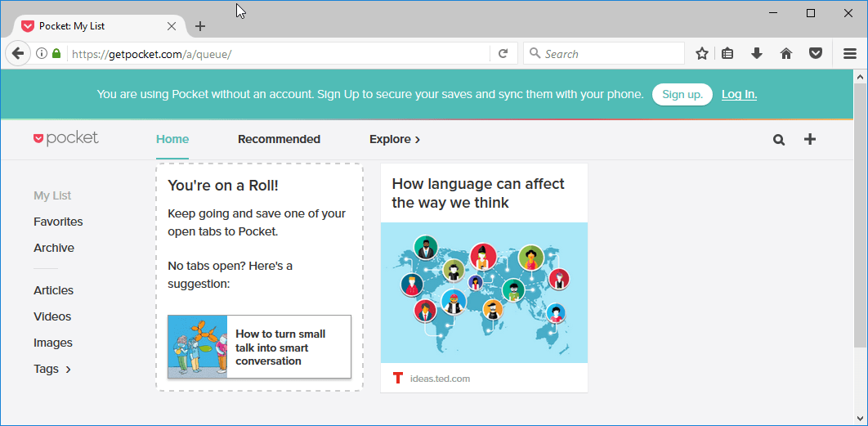Filter by Videos in the sidebar
The image size is (868, 426).
pos(52,316)
